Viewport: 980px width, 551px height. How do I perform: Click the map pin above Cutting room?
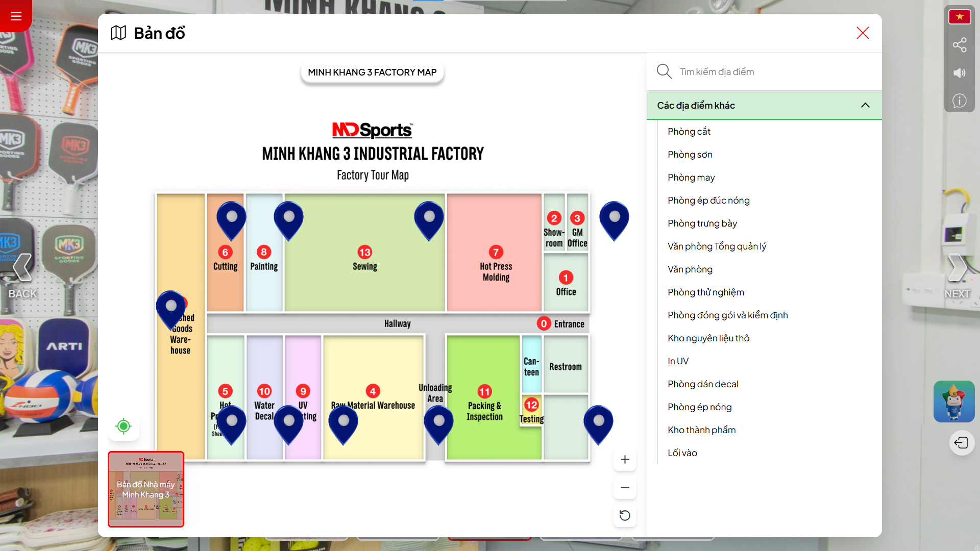(232, 220)
